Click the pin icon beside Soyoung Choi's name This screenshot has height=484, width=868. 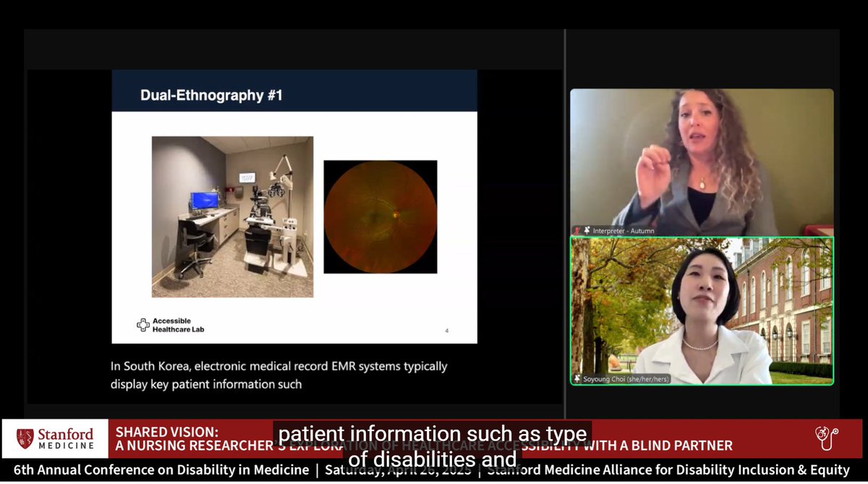click(x=577, y=378)
